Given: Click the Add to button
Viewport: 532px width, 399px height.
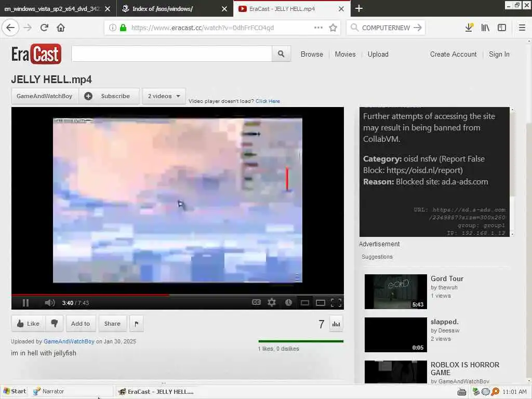Looking at the screenshot, I should click(x=81, y=324).
